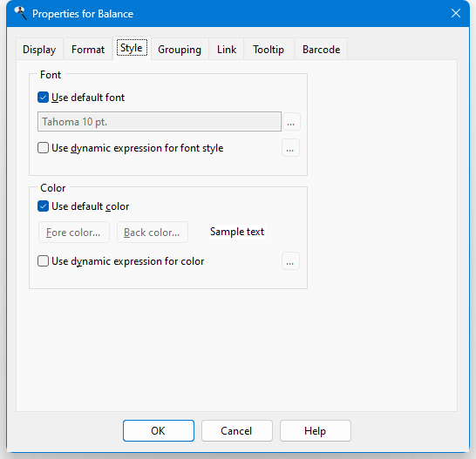The height and width of the screenshot is (459, 476).
Task: Click the Fore color button
Action: point(74,233)
